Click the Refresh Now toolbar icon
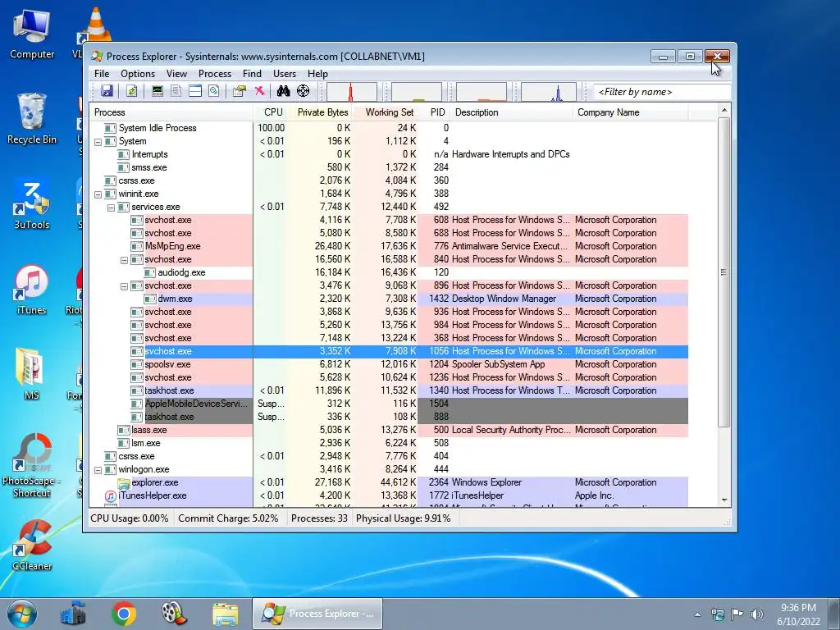Viewport: 840px width, 630px height. 132,91
